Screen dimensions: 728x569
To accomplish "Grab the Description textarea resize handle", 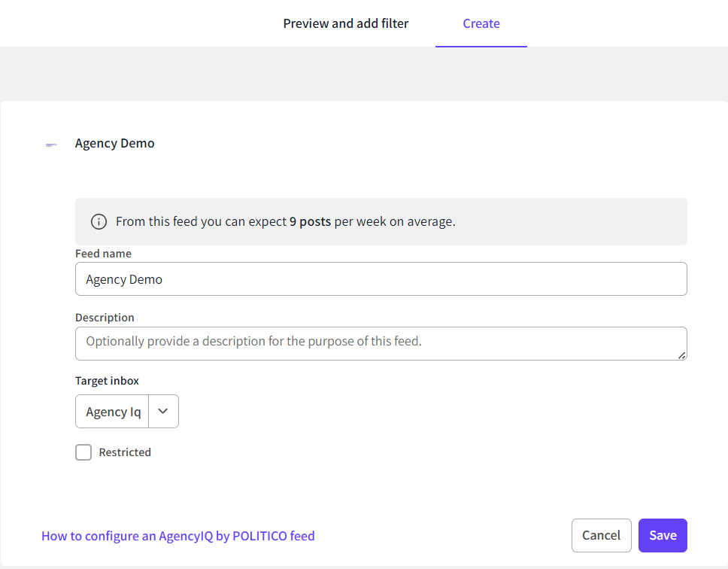I will (681, 355).
